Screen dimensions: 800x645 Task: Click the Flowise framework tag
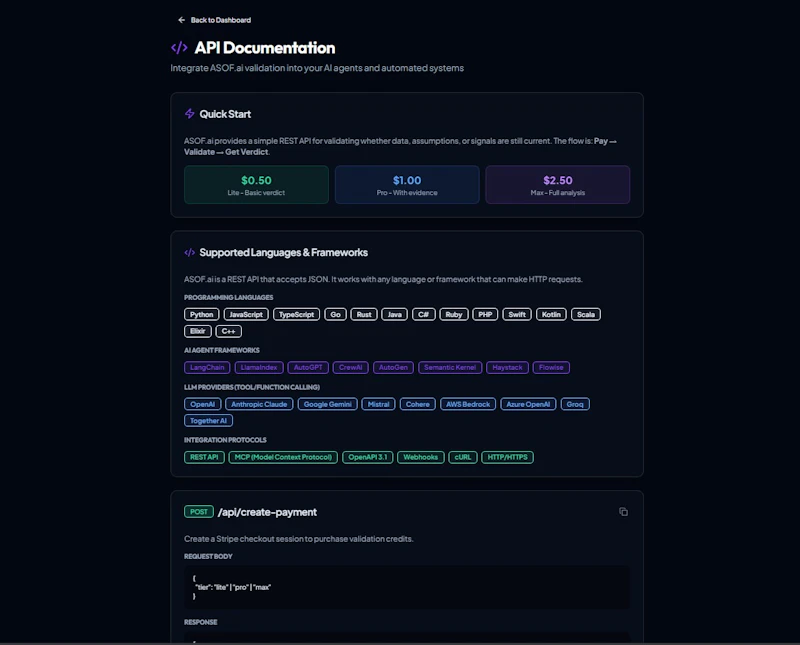pyautogui.click(x=551, y=367)
